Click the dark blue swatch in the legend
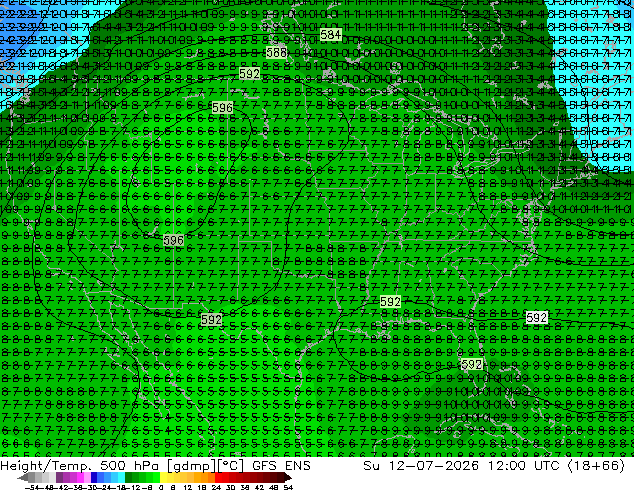 94,477
